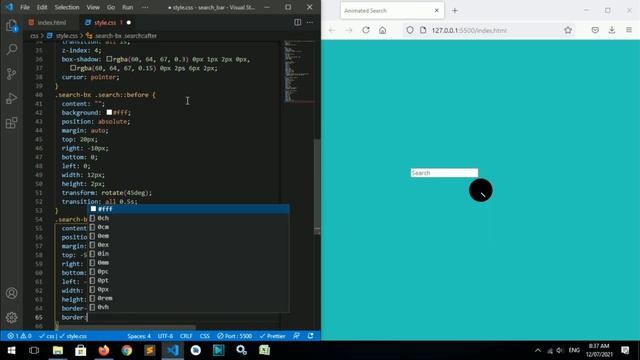Change indentation via Spaces: 4
The height and width of the screenshot is (360, 640).
139,336
